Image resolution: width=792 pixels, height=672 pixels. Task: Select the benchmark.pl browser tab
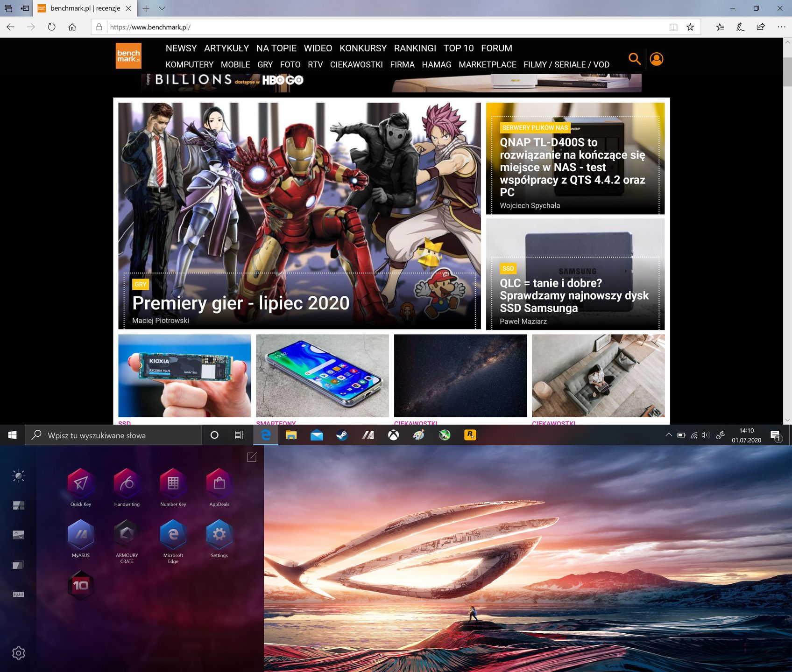click(x=85, y=8)
